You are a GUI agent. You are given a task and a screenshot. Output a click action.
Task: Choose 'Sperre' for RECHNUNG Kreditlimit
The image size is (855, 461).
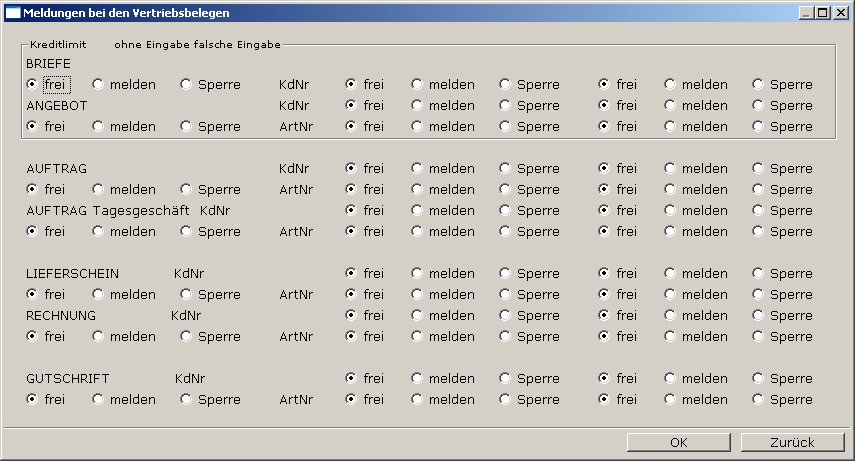186,337
